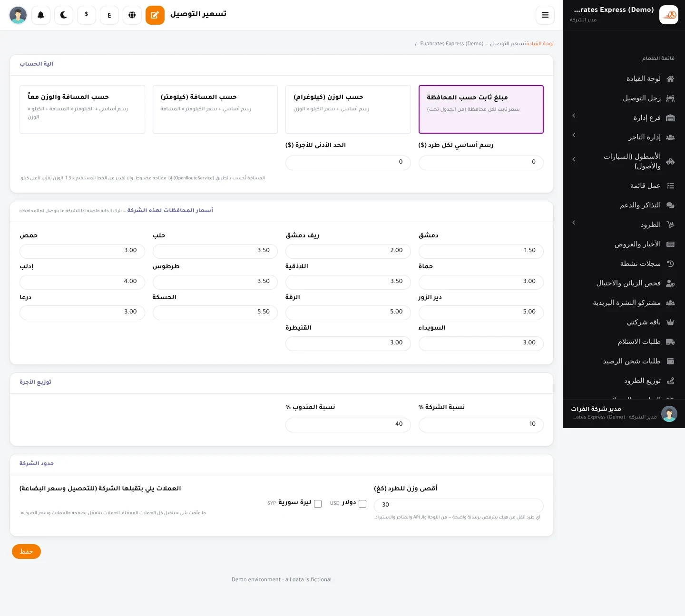This screenshot has height=616, width=685.
Task: Open the notifications bell icon
Action: (41, 15)
